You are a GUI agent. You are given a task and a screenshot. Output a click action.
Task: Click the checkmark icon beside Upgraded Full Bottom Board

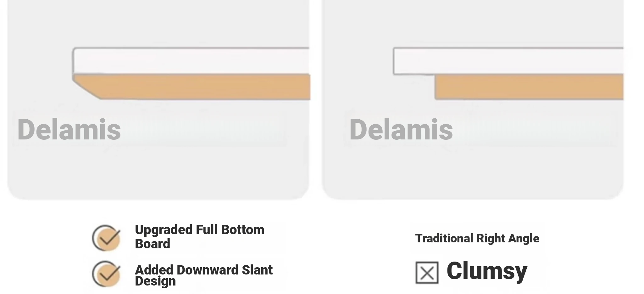tap(106, 238)
